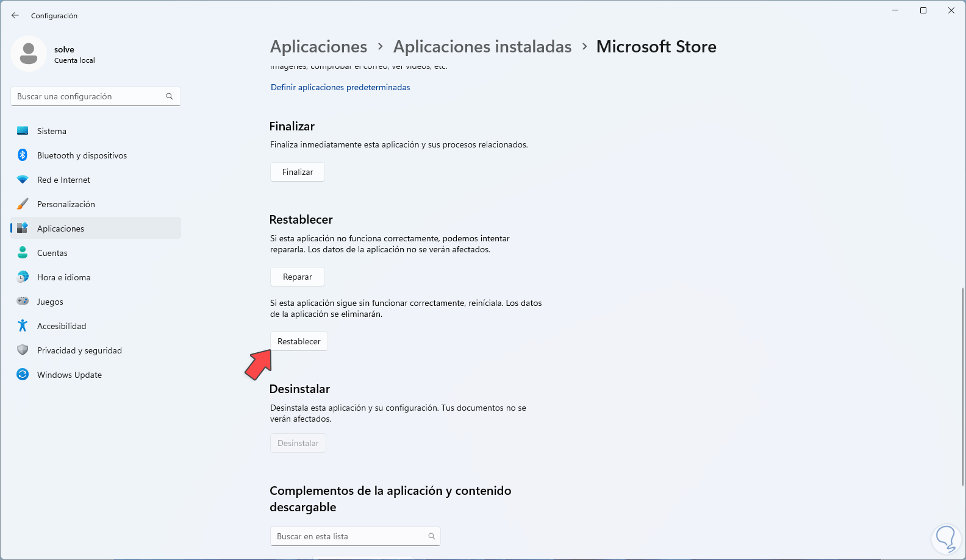Select Aplicaciones in the sidebar
Screen dimensions: 966x560
tap(96, 229)
